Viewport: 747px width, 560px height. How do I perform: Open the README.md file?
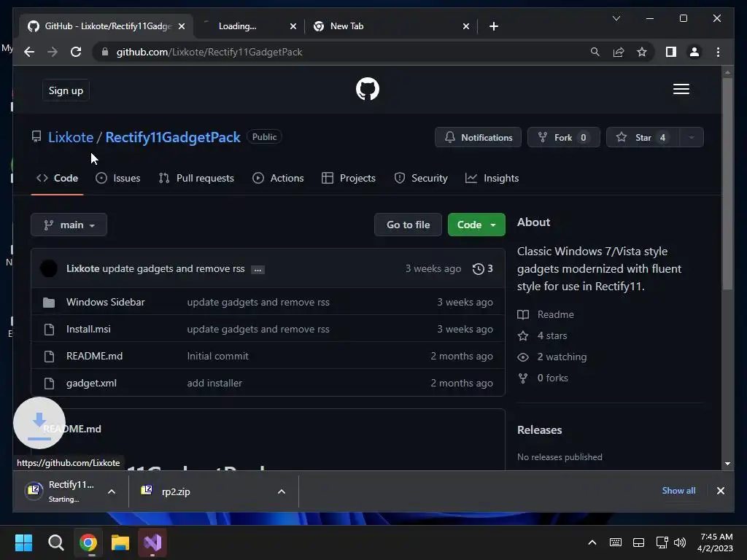point(94,356)
